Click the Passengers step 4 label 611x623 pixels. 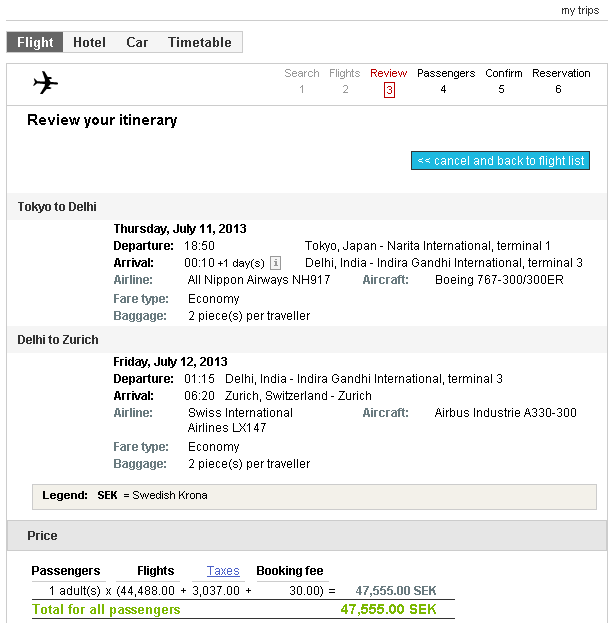click(x=446, y=74)
